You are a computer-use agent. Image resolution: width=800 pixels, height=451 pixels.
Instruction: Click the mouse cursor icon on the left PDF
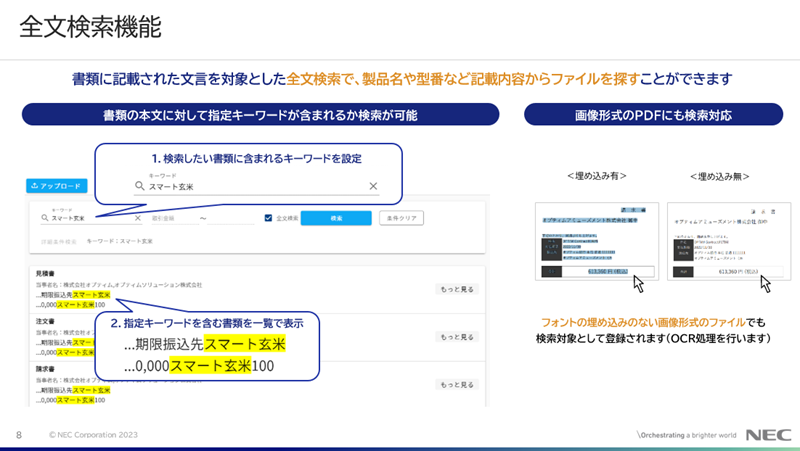639,284
